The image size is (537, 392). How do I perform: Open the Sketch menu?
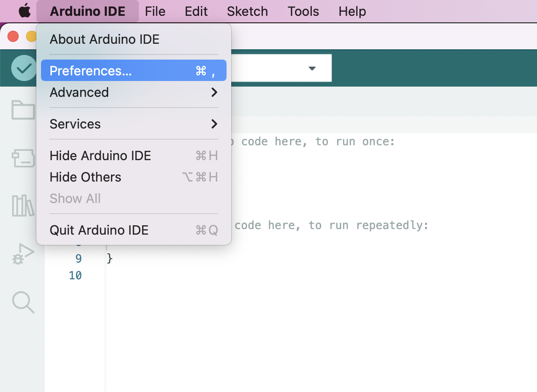click(247, 11)
